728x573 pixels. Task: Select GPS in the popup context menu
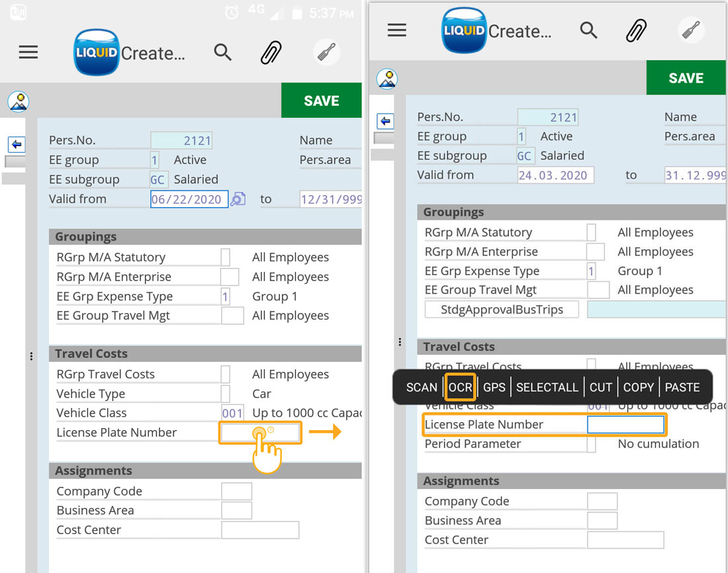(494, 388)
